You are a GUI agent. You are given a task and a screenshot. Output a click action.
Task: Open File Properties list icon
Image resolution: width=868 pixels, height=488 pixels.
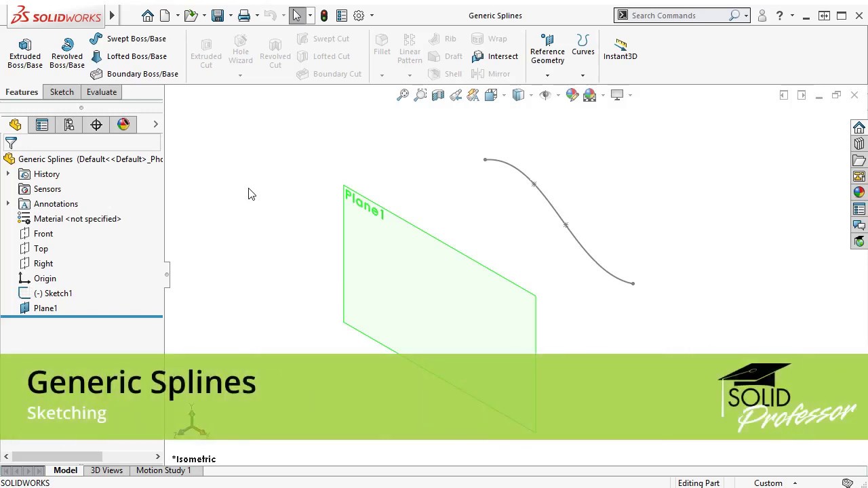tap(342, 15)
